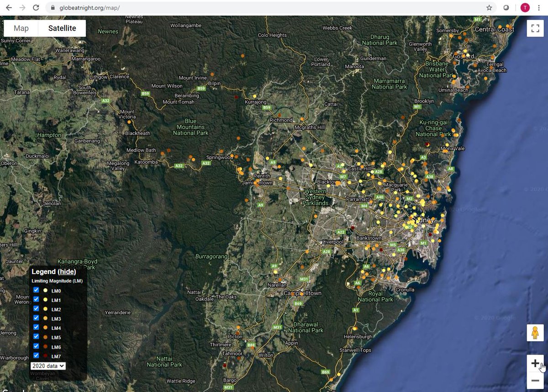548x392 pixels.
Task: Click the Western Sydney Parklands label
Action: tap(315, 197)
